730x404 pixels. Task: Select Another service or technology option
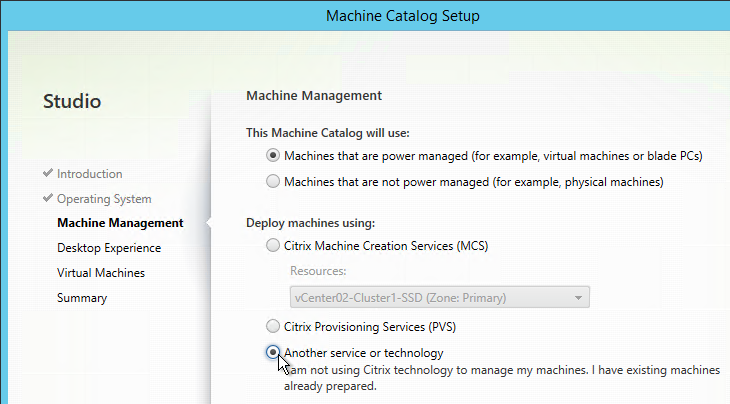pyautogui.click(x=273, y=352)
